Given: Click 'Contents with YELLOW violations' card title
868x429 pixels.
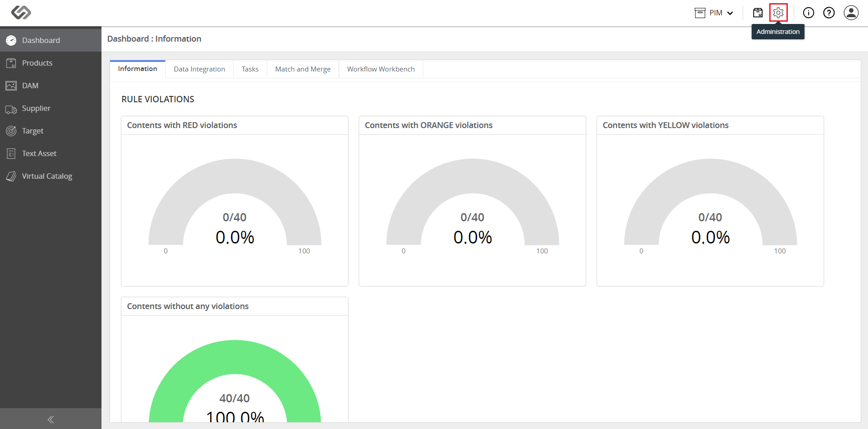Looking at the screenshot, I should [665, 125].
